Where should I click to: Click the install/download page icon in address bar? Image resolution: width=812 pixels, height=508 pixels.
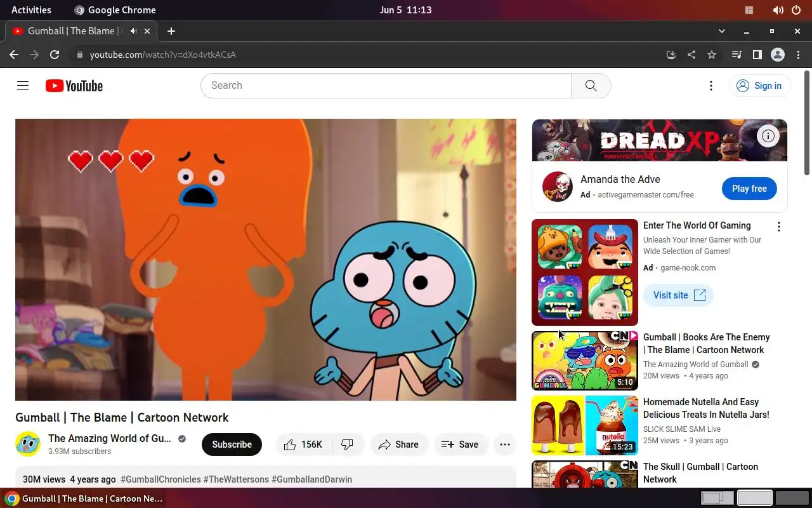tap(671, 55)
